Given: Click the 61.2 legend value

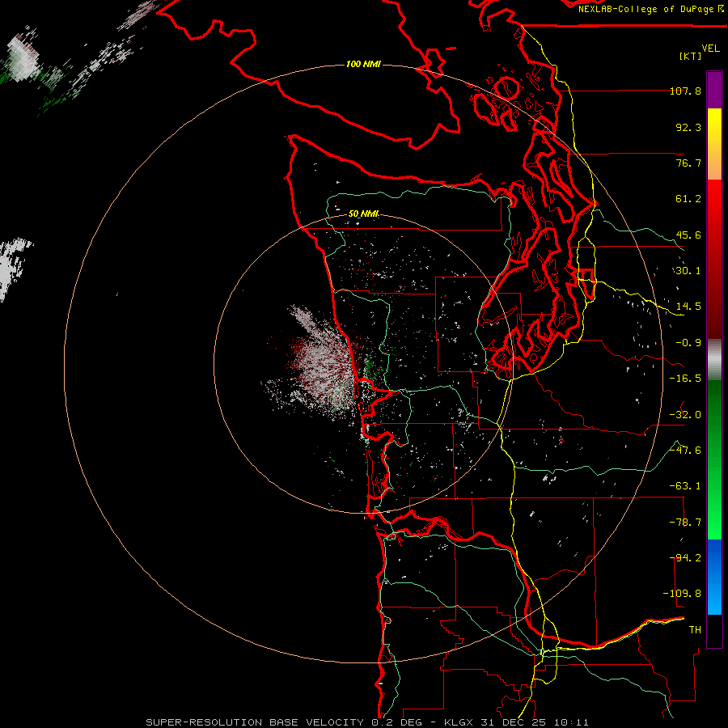Looking at the screenshot, I should point(688,199).
